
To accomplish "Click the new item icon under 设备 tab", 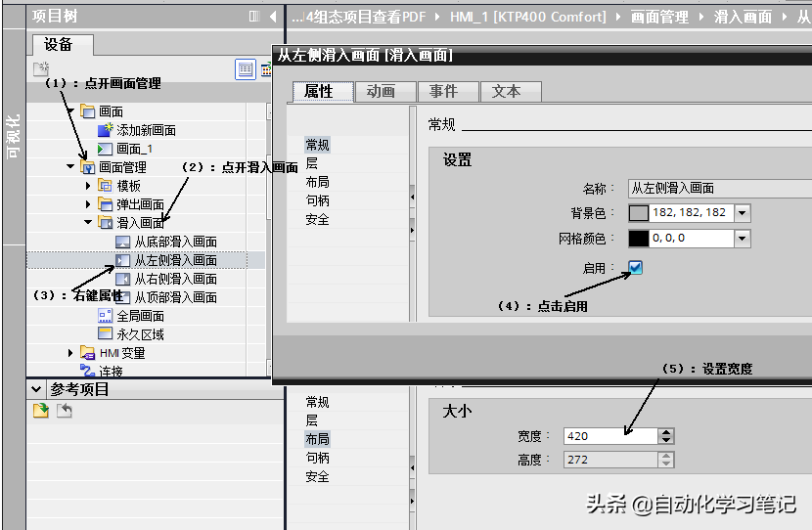I will point(41,68).
